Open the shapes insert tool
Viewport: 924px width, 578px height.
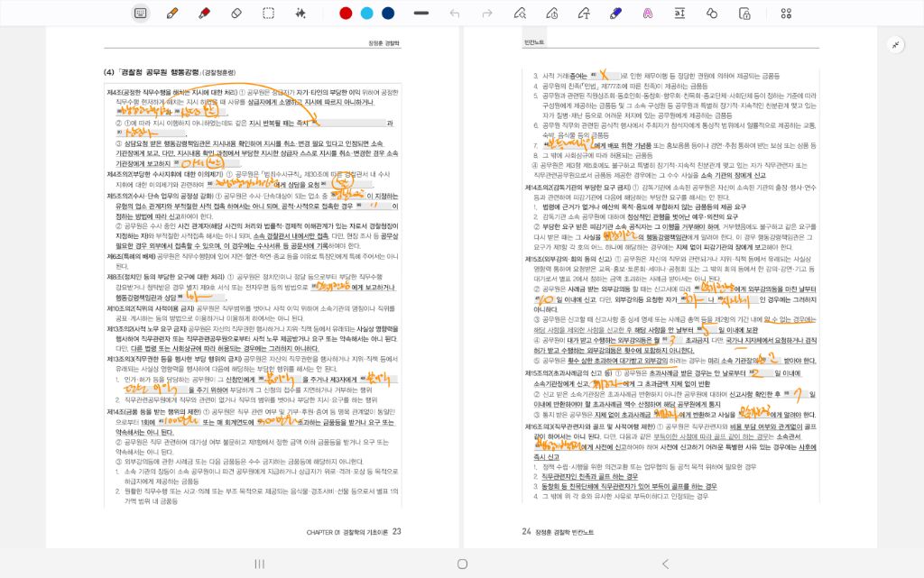click(x=712, y=13)
